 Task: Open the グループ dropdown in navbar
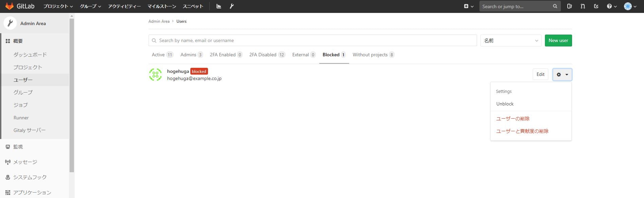(x=91, y=6)
